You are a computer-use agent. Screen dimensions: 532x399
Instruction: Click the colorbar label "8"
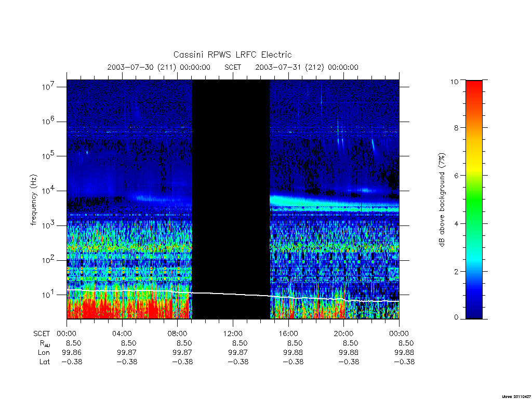(x=456, y=128)
